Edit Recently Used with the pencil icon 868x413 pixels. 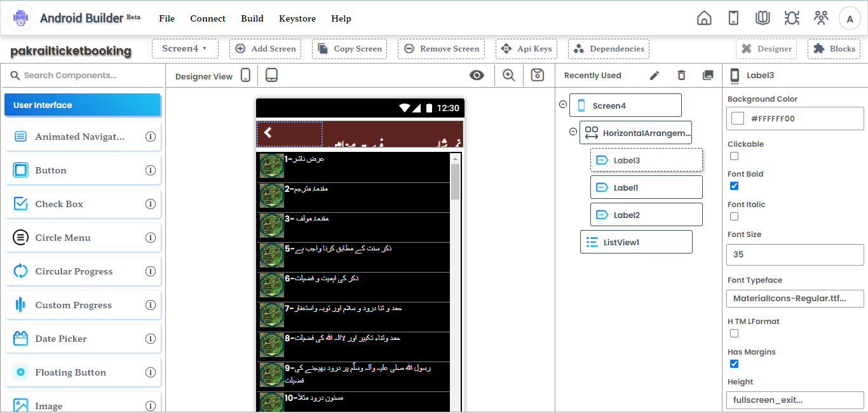point(654,75)
